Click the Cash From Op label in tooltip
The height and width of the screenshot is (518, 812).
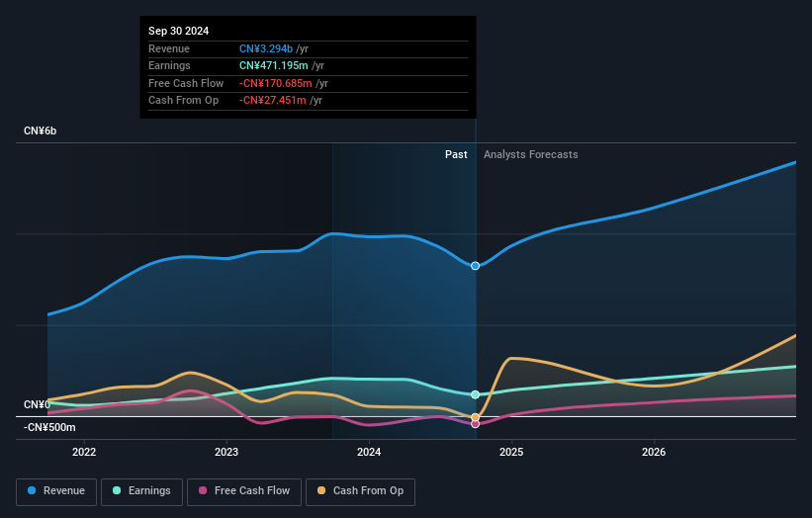(x=183, y=101)
